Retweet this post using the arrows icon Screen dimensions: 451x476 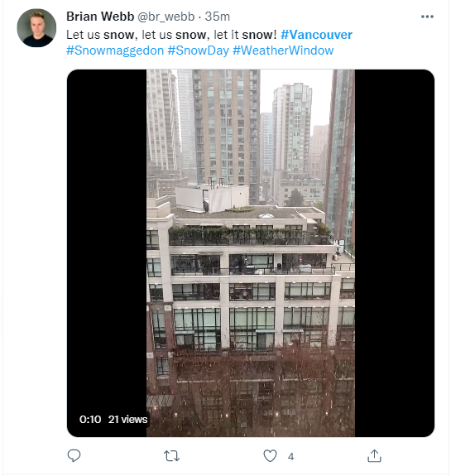click(x=171, y=456)
